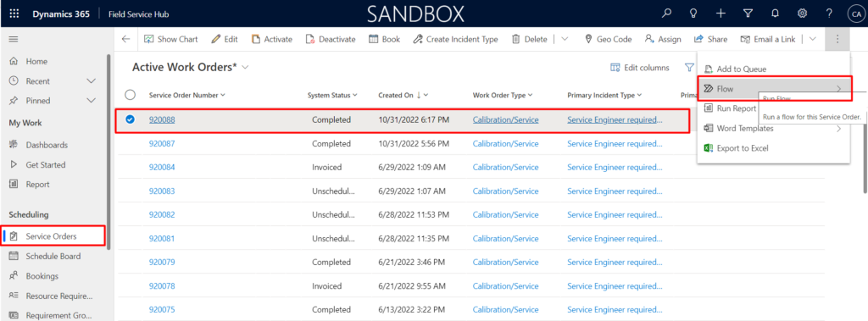
Task: Click the vertical ellipsis overflow button
Action: 837,39
